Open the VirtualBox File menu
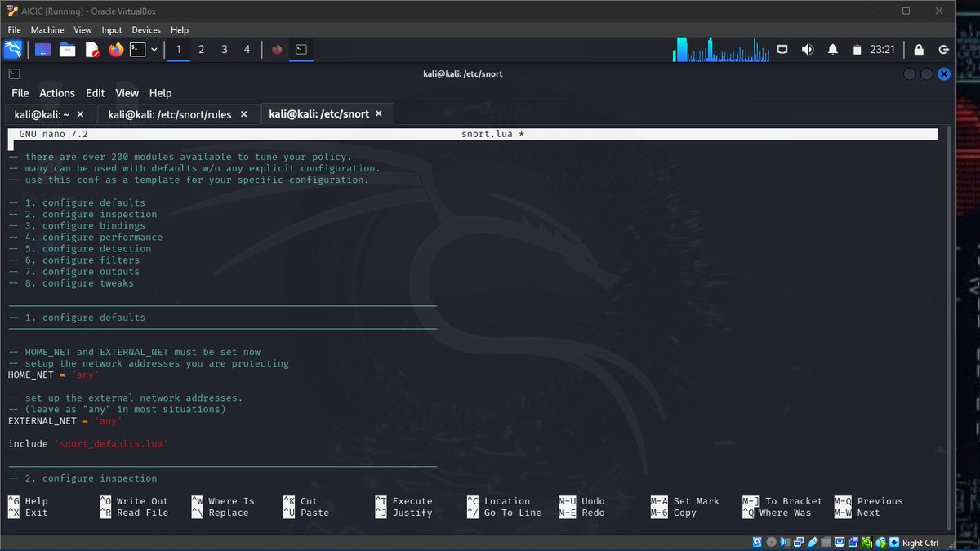980x551 pixels. pos(14,30)
